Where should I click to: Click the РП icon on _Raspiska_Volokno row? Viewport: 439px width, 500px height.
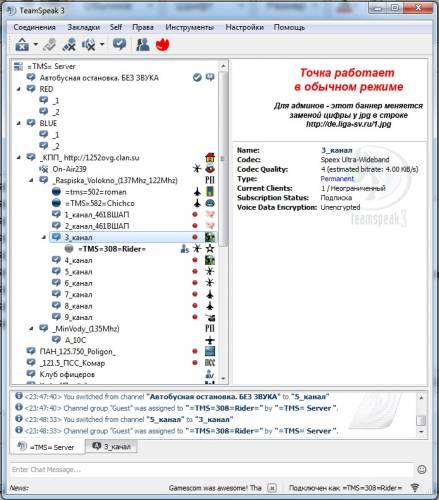click(210, 180)
